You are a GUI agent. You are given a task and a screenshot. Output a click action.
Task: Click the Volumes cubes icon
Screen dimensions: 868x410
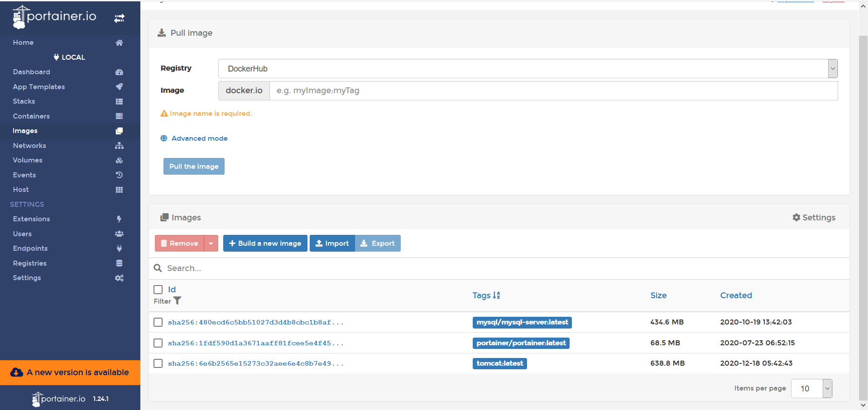coord(119,160)
